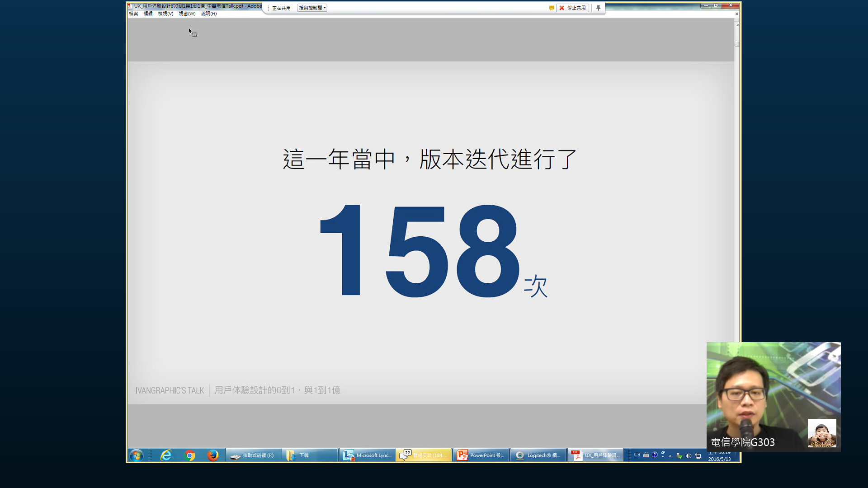868x488 pixels.
Task: Launch Internet Explorer from taskbar
Action: click(166, 455)
